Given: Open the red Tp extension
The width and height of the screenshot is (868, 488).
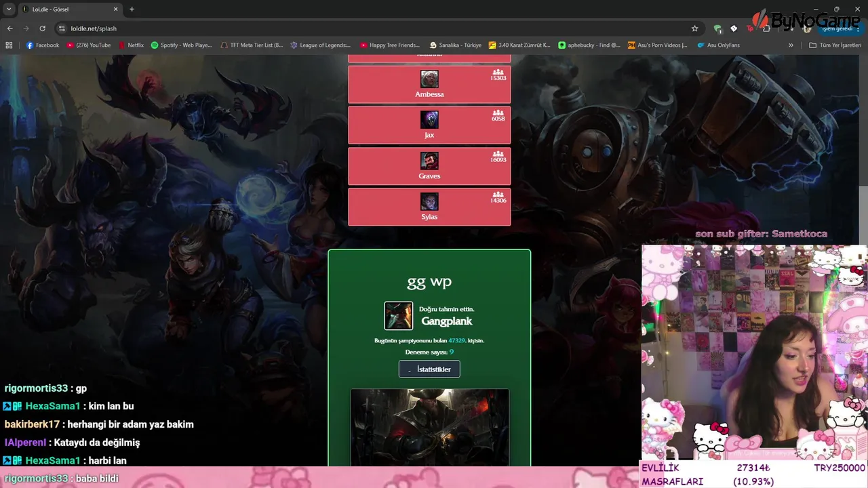Looking at the screenshot, I should pos(750,28).
